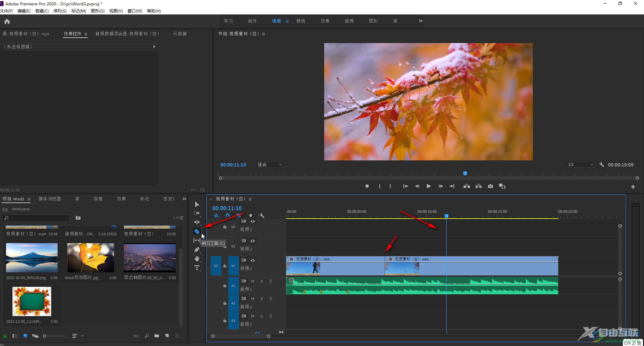Select the Slip tool
This screenshot has height=346, width=644.
click(197, 240)
